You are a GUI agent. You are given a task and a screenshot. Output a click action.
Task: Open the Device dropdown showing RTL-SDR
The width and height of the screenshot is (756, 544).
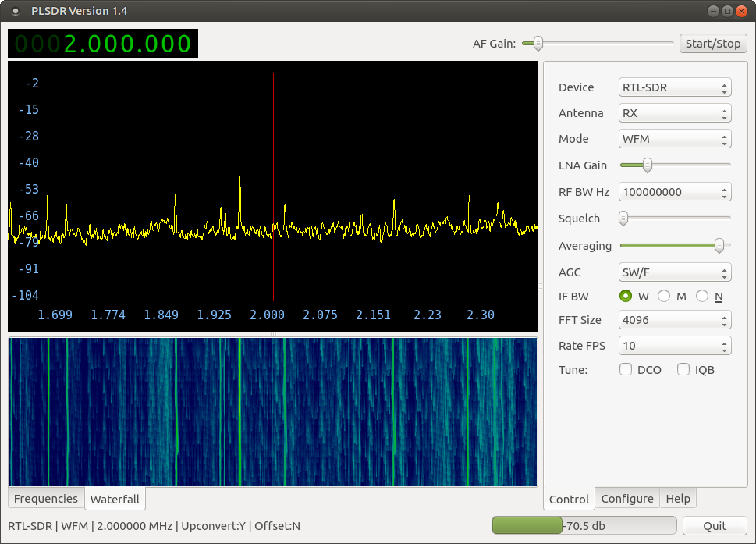click(x=674, y=87)
